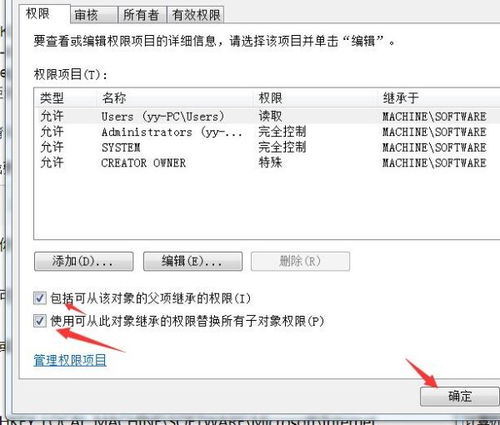Select the CREATOR OWNER permission entry
Viewport: 500px width, 425px height.
[267, 163]
